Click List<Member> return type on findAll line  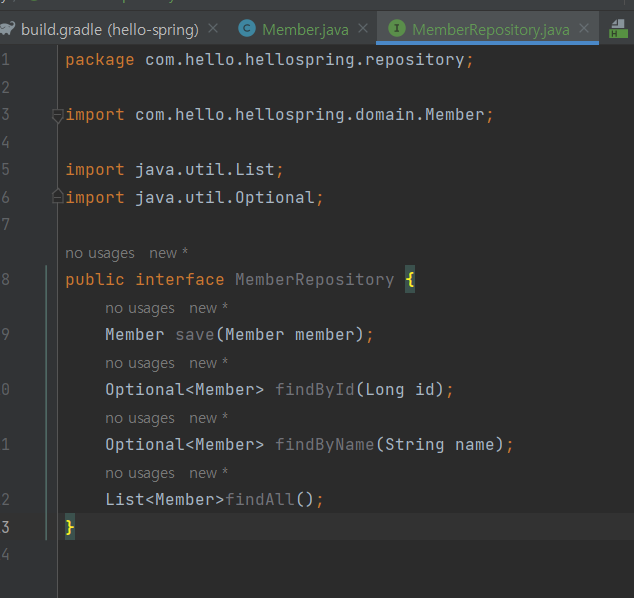click(165, 500)
